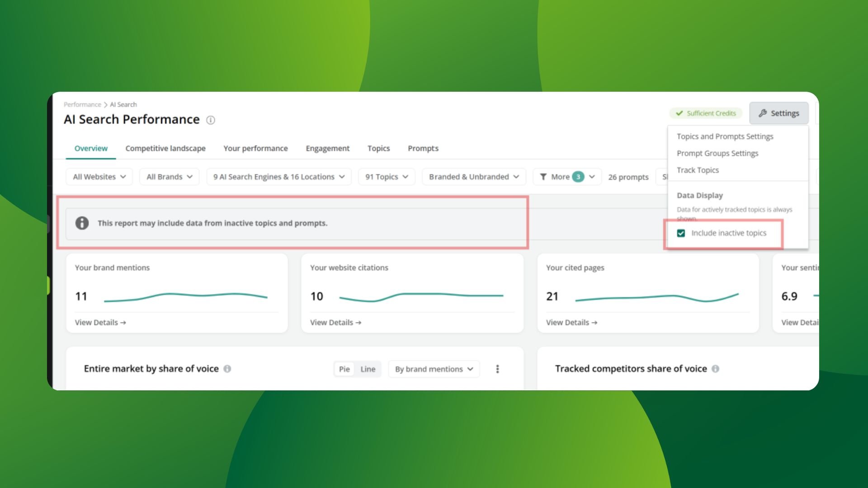Open the All Websites dropdown
The image size is (868, 488).
coord(99,177)
